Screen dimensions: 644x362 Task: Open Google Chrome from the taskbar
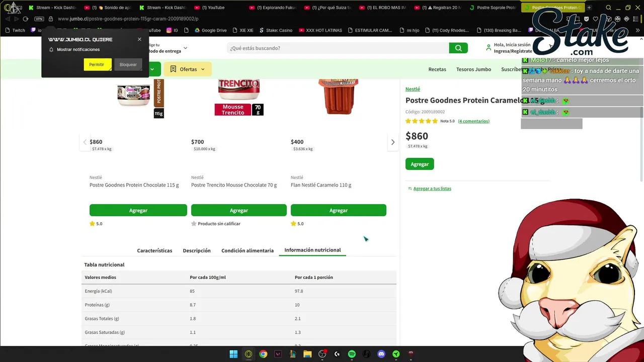pos(263,354)
